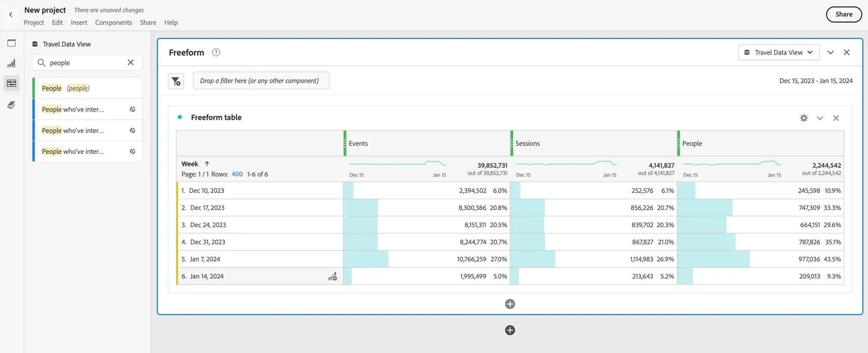Click the Travel Data View label in left panel

[67, 44]
